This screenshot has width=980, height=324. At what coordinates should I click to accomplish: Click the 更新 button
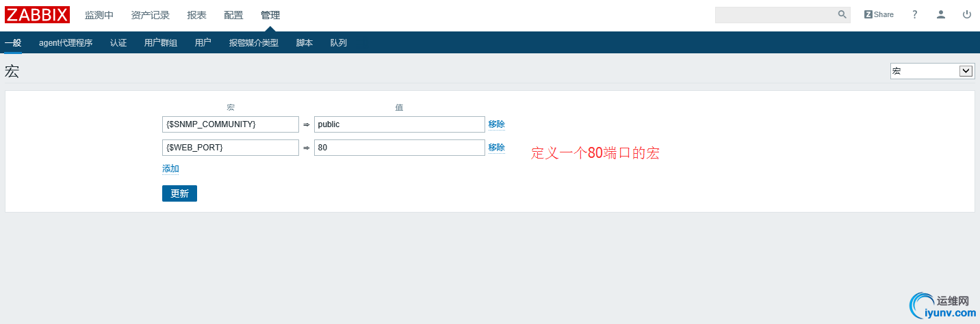[179, 193]
